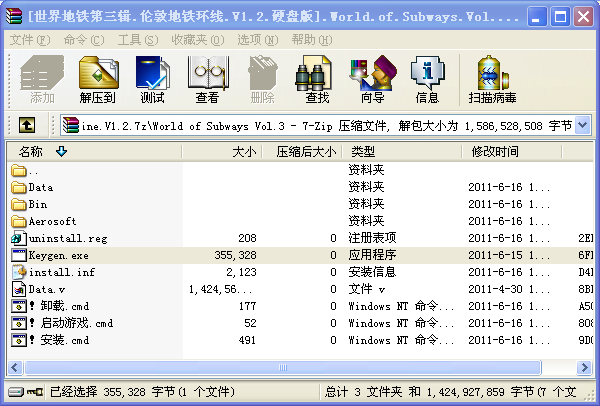Select the '安装.cmd' file name
Viewport: 600px width, 406px height.
point(59,340)
